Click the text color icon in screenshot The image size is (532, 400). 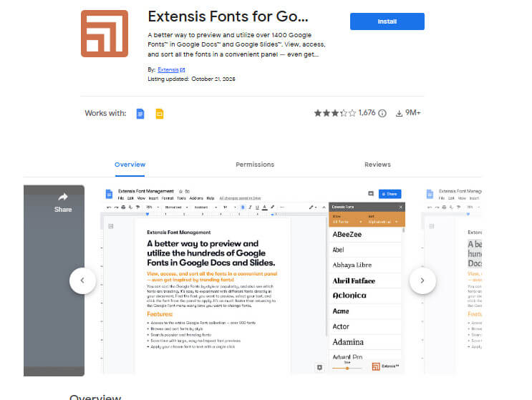click(265, 207)
